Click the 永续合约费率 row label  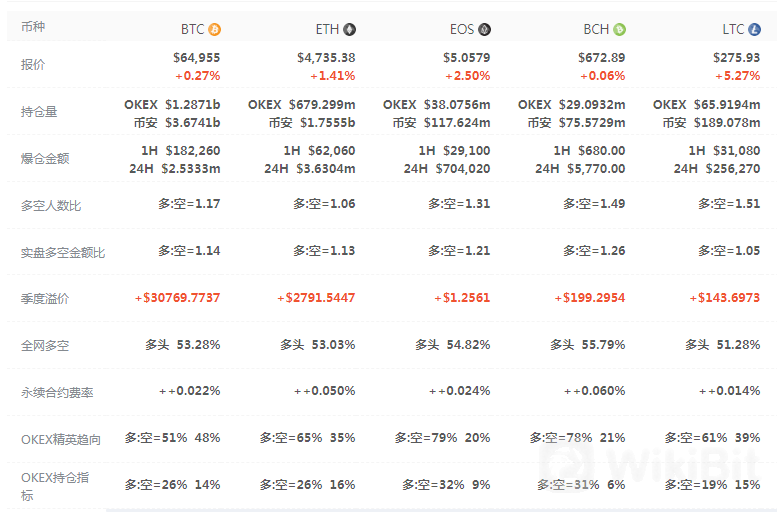click(x=57, y=392)
